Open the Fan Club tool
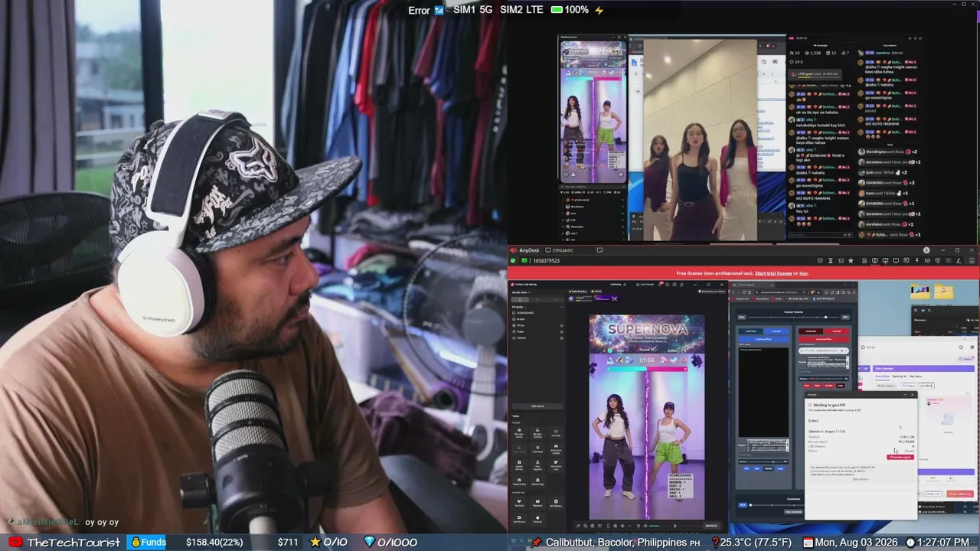The image size is (980, 551). 519,504
